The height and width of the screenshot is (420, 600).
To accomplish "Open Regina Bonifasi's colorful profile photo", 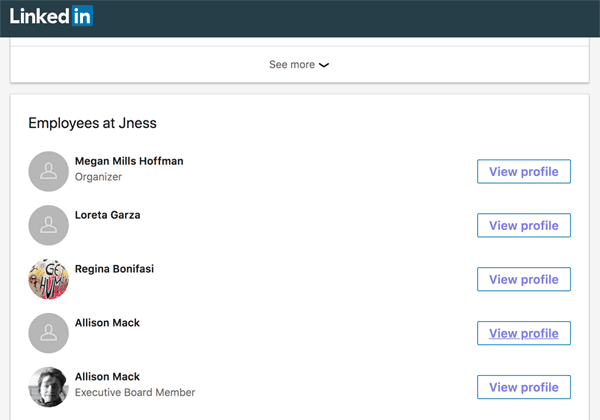I will click(x=49, y=279).
